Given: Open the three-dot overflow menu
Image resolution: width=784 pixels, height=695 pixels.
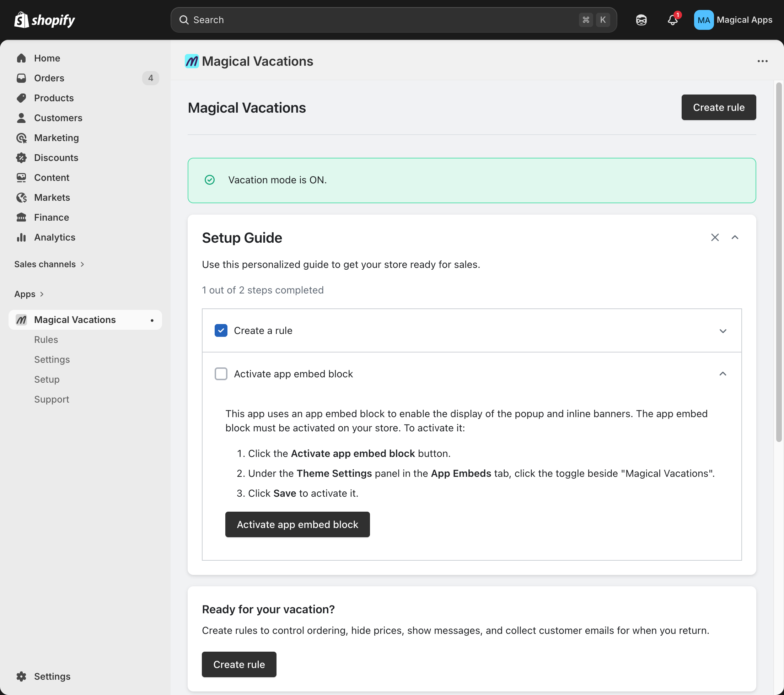Looking at the screenshot, I should 763,61.
